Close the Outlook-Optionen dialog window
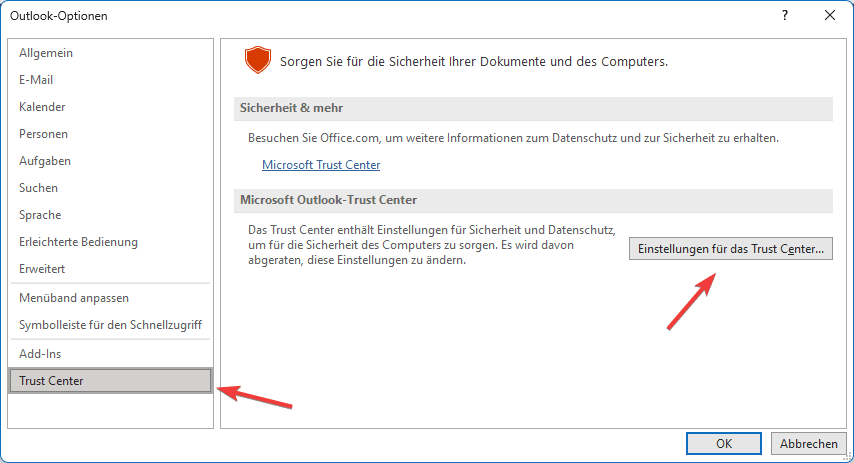 click(x=829, y=15)
